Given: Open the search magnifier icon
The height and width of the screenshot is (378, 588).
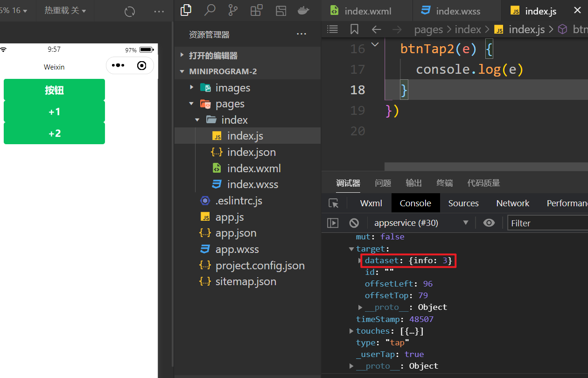Looking at the screenshot, I should click(x=210, y=10).
